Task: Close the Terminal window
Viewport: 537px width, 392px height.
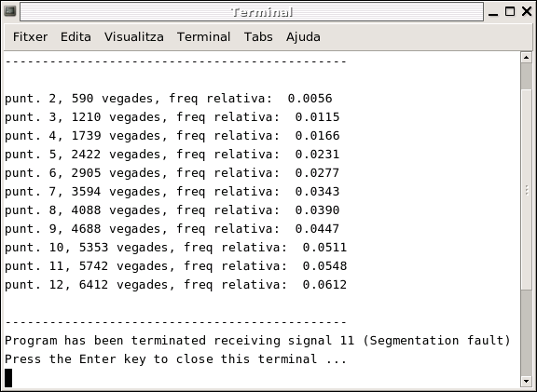Action: pyautogui.click(x=527, y=11)
